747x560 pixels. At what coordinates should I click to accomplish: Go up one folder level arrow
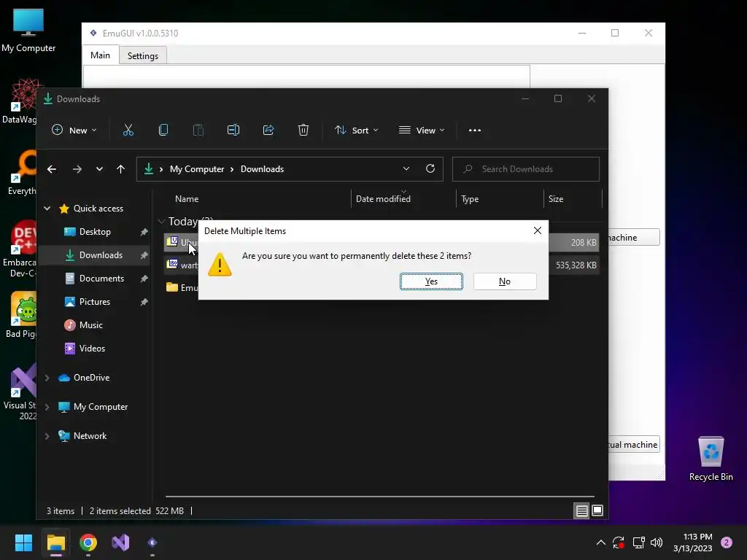click(120, 169)
